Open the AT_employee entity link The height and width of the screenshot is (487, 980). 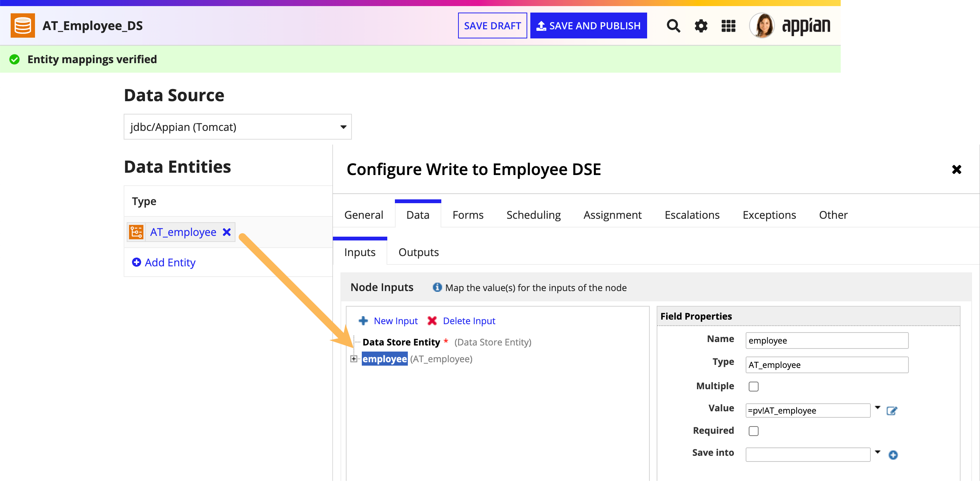[183, 232]
